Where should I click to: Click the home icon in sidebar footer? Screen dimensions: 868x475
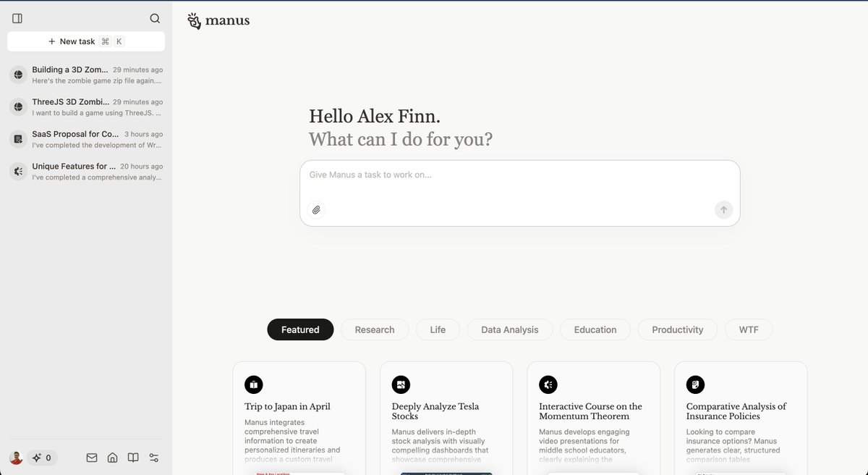(112, 458)
